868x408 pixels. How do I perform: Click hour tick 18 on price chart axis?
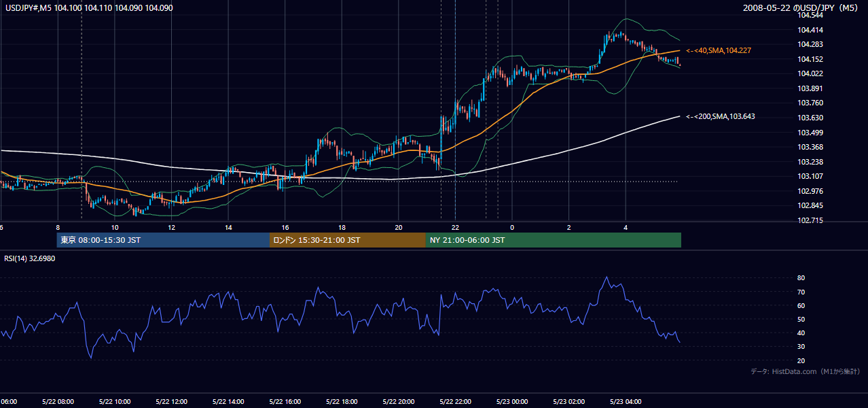coord(342,227)
